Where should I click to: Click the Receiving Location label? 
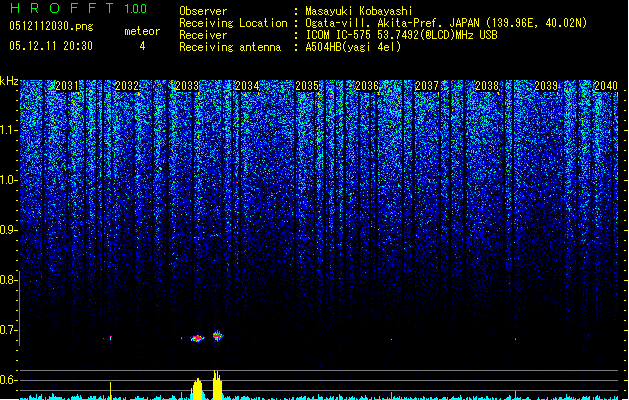pyautogui.click(x=233, y=23)
